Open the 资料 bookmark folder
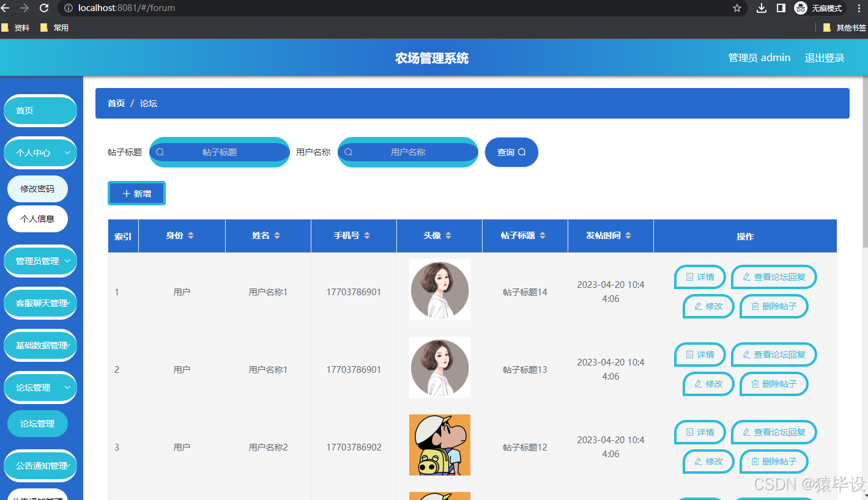This screenshot has height=500, width=868. [x=16, y=28]
